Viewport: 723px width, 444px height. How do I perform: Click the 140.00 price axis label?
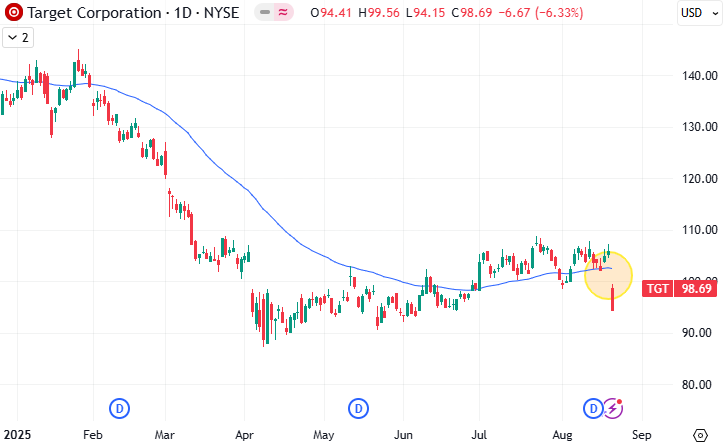coord(700,76)
